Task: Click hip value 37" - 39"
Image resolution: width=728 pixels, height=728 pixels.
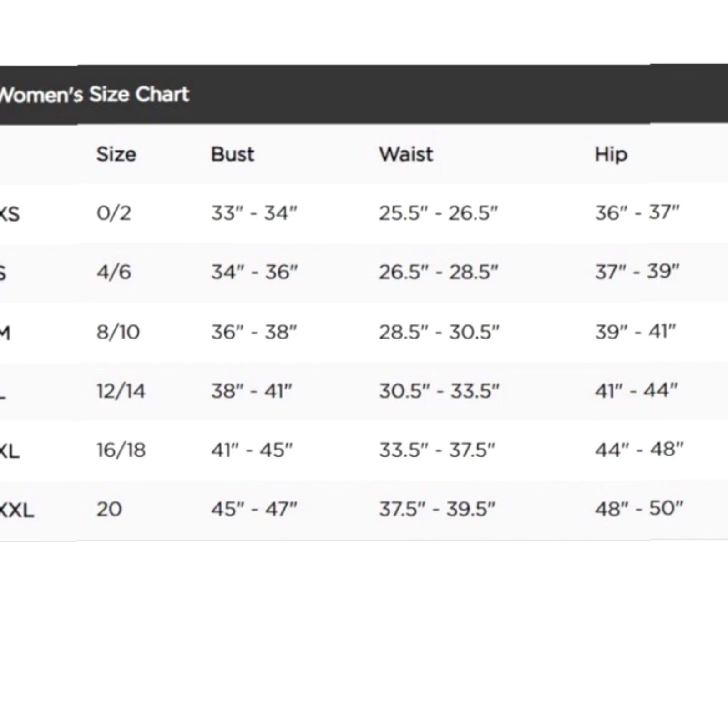Action: 637,272
